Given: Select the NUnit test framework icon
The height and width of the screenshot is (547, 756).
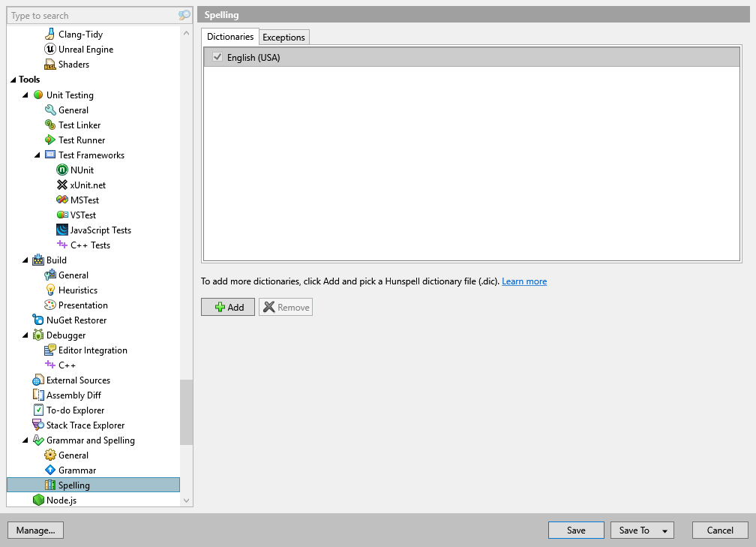Looking at the screenshot, I should 61,170.
